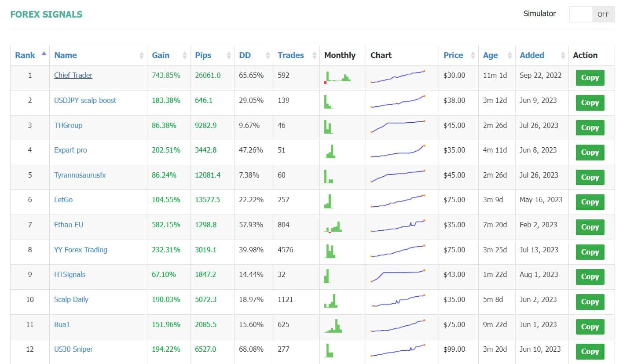View HTSignals growth line chart
The height and width of the screenshot is (364, 623).
(398, 276)
